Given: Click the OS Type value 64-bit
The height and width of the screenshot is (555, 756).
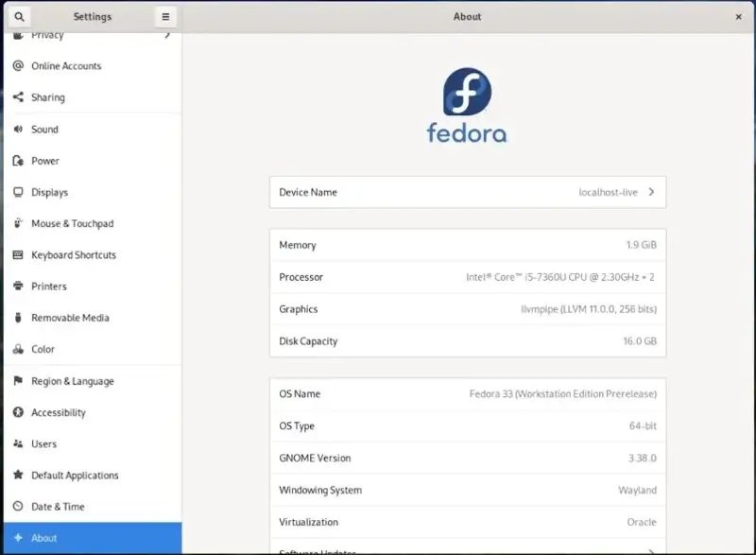Looking at the screenshot, I should pos(643,425).
